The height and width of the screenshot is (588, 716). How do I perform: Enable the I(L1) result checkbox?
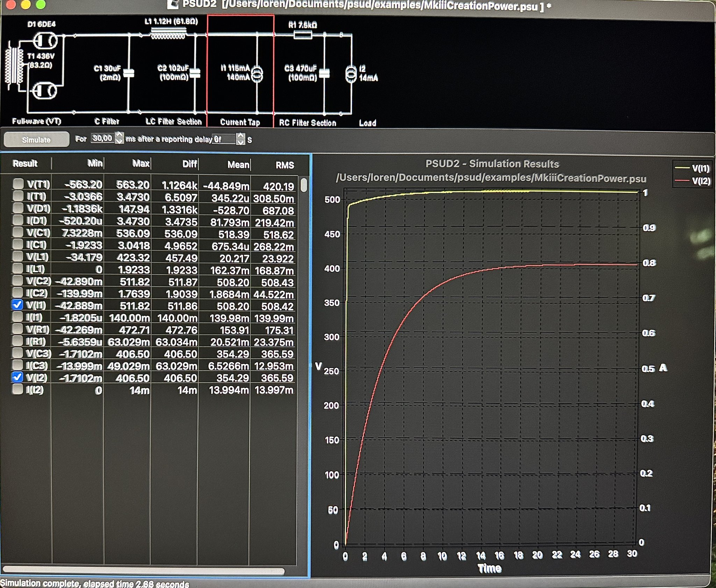[18, 268]
